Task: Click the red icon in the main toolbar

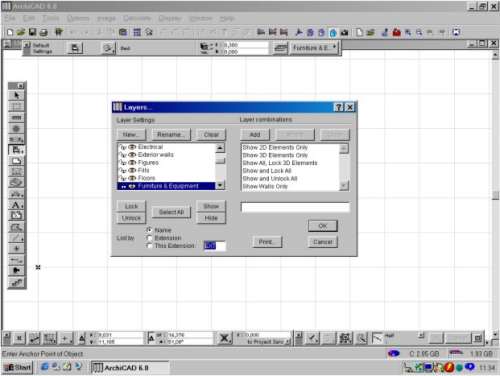Action: [396, 32]
